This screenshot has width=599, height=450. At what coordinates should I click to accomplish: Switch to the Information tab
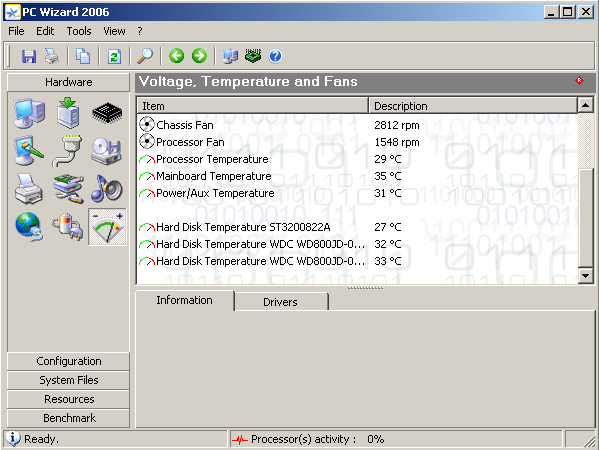(185, 300)
